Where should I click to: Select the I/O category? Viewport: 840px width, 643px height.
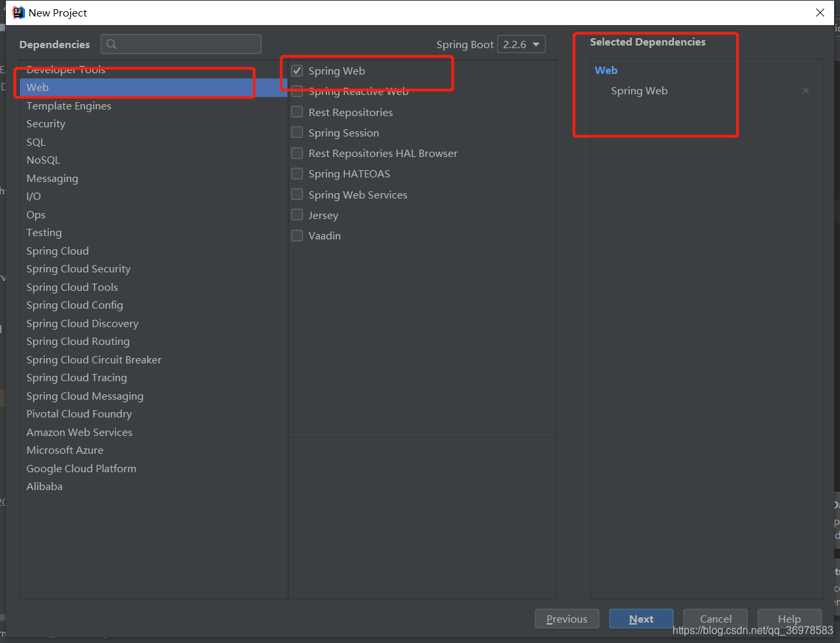pyautogui.click(x=154, y=197)
